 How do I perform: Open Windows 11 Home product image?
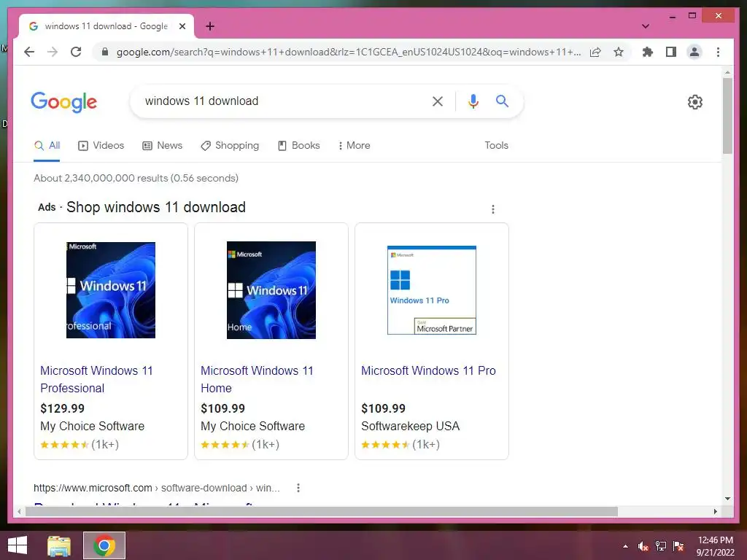tap(271, 290)
